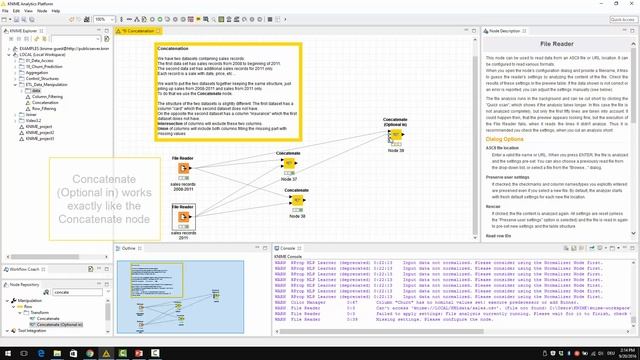Select the Console panel tab

(287, 248)
